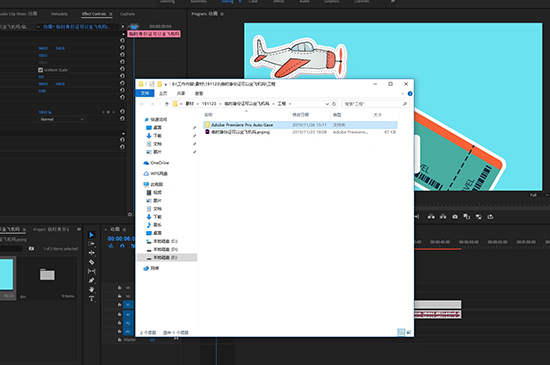Screen dimensions: 550x365
Task: Click the Export Frame camera icon
Action: pyautogui.click(x=455, y=217)
